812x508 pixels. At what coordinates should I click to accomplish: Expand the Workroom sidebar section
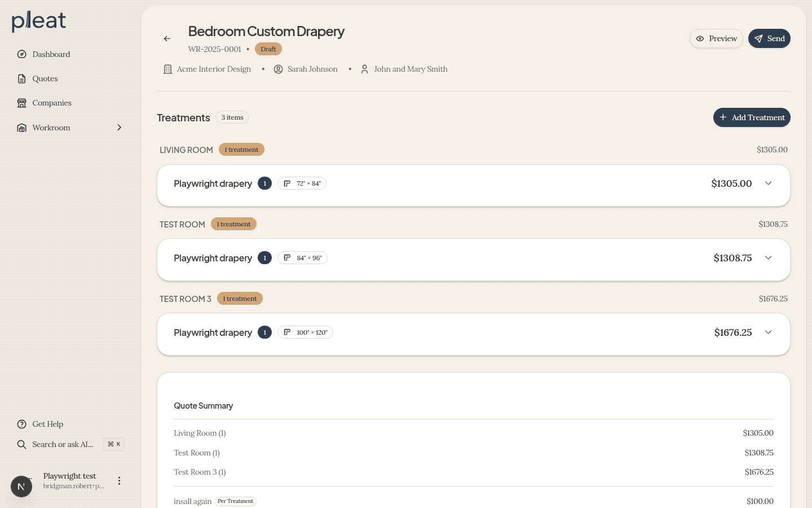(119, 128)
